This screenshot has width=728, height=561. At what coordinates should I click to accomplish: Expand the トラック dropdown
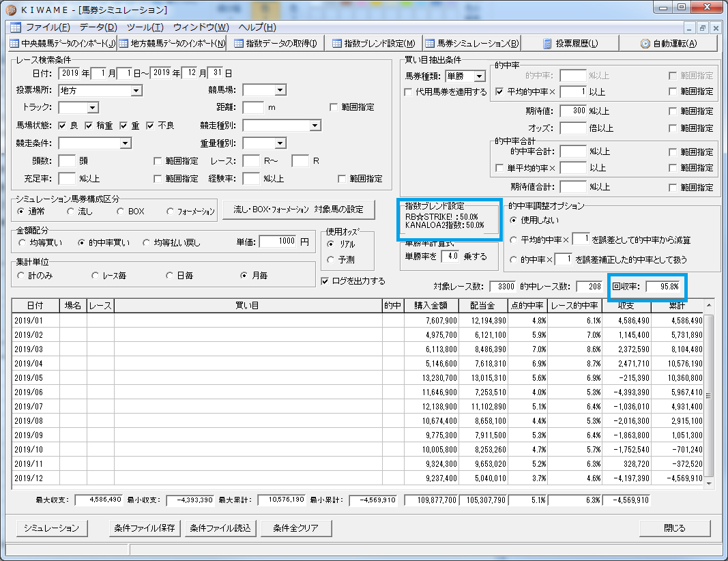tap(92, 108)
